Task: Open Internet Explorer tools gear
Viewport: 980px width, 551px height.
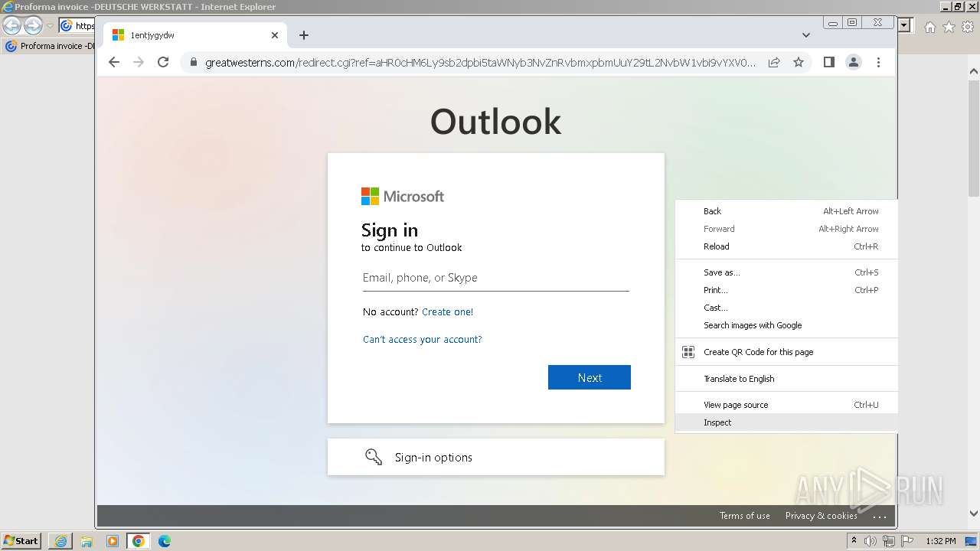Action: (967, 27)
